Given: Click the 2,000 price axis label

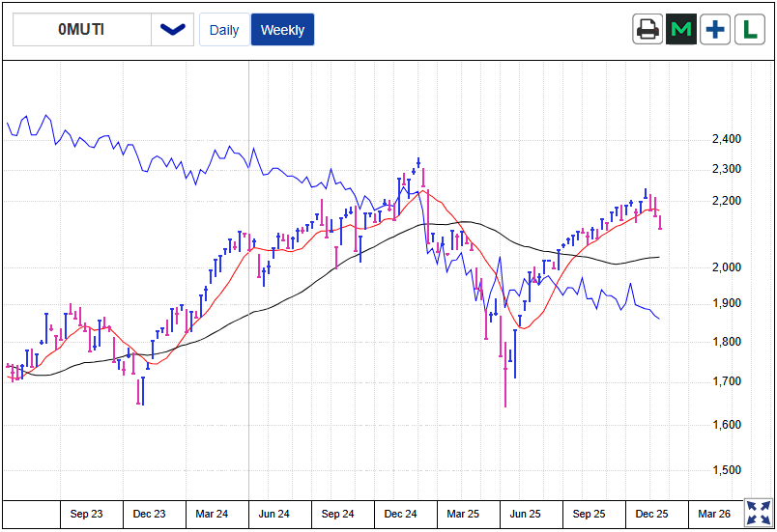Looking at the screenshot, I should coord(727,267).
